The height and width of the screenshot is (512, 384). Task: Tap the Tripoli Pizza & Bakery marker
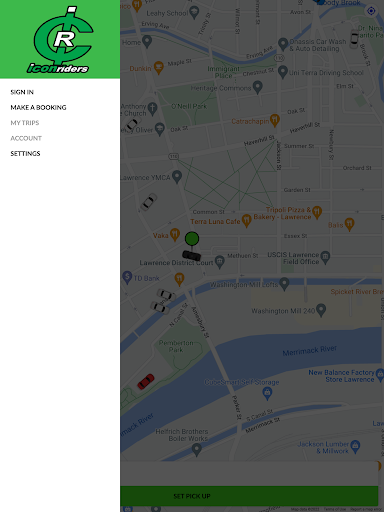tap(317, 212)
